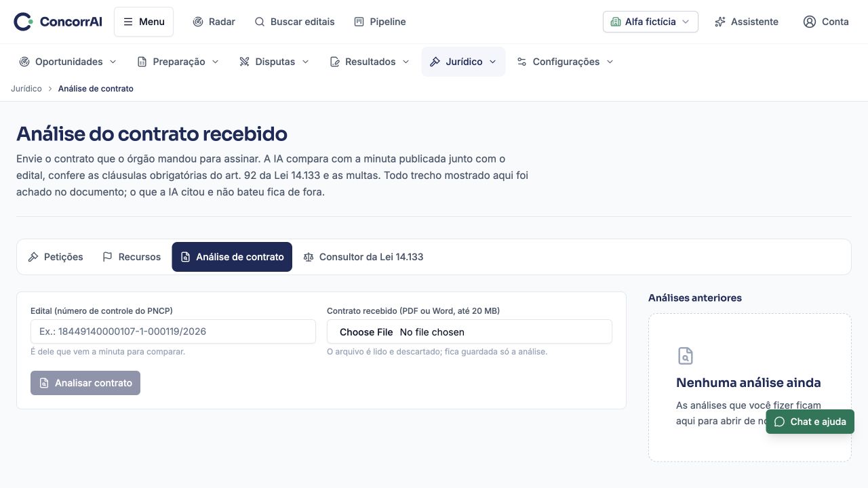Open the Chat e ajuda widget
Screen dimensions: 868x488
click(x=810, y=422)
